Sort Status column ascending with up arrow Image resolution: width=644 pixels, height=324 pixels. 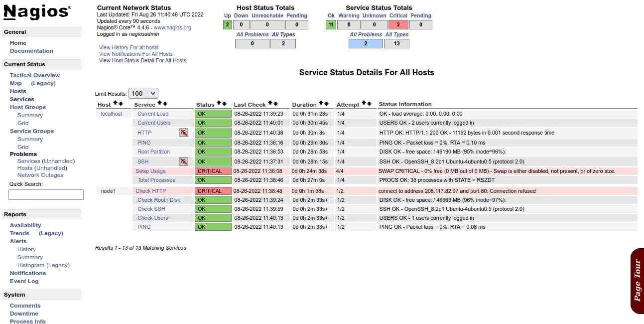click(218, 103)
